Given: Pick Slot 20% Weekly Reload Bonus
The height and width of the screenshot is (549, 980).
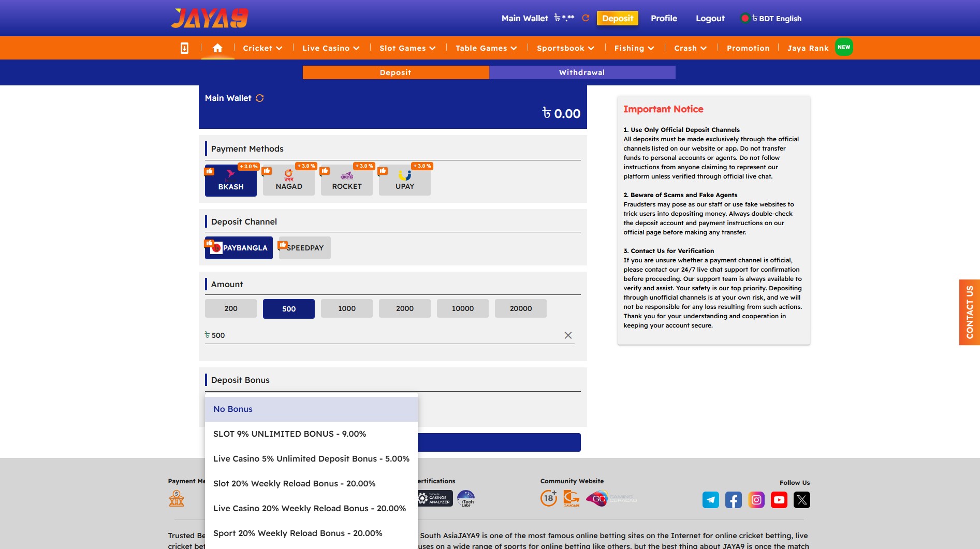Looking at the screenshot, I should [x=311, y=484].
